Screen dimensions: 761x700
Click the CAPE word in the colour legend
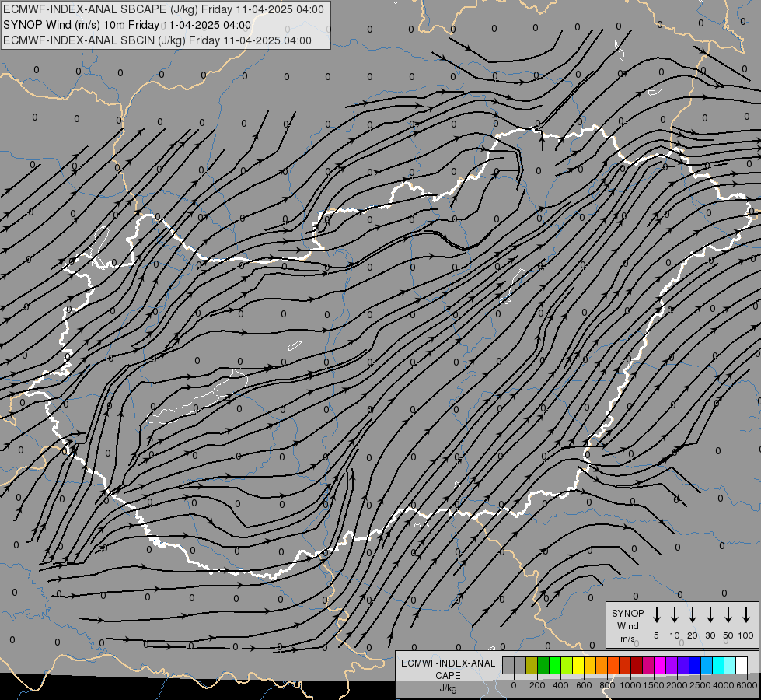[448, 676]
